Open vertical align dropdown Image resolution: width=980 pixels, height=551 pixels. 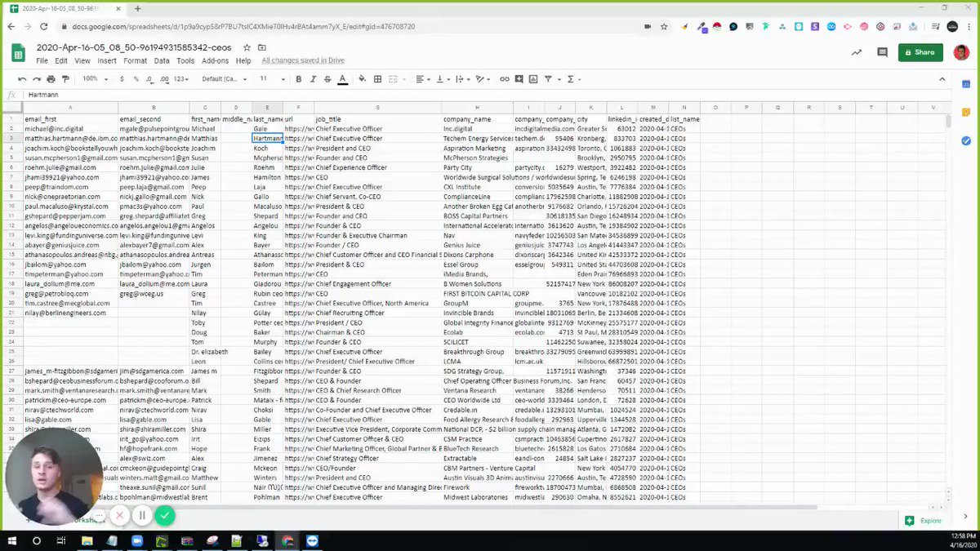tap(442, 79)
